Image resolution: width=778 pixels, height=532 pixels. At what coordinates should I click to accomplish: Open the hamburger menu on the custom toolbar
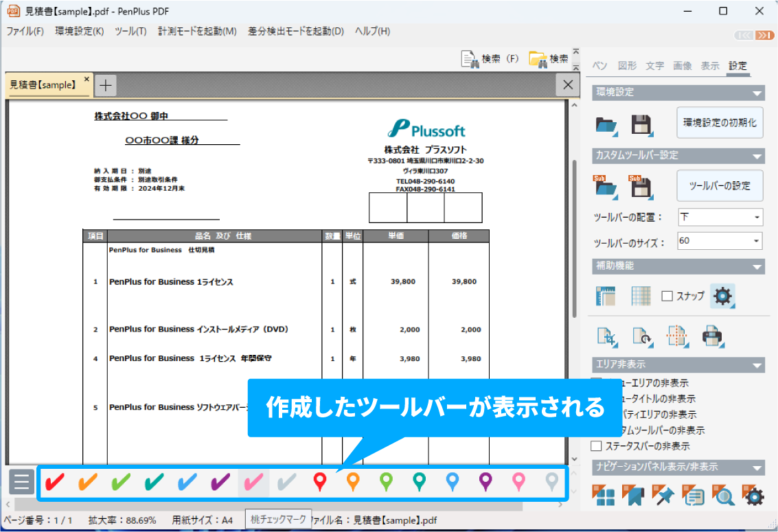click(21, 481)
